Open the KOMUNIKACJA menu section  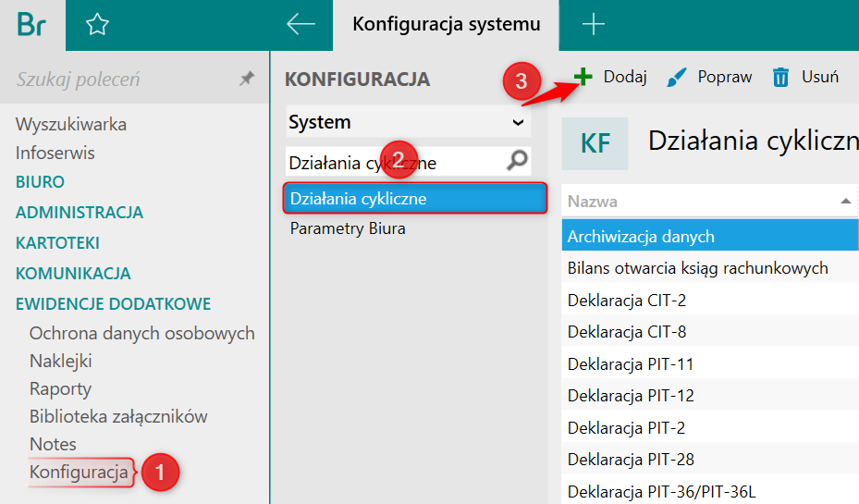pos(73,274)
